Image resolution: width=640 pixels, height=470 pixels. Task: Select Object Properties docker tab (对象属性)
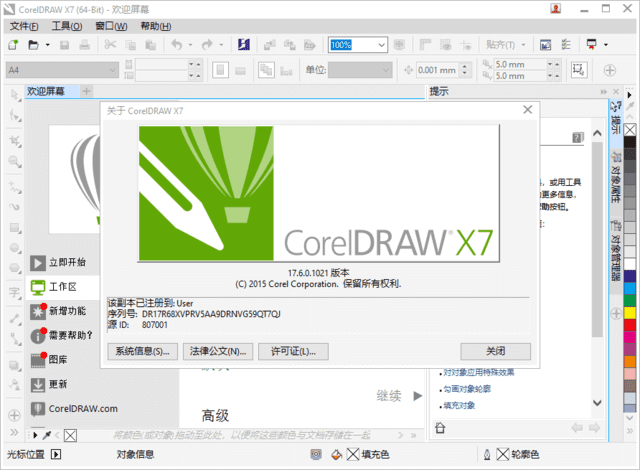pos(616,177)
